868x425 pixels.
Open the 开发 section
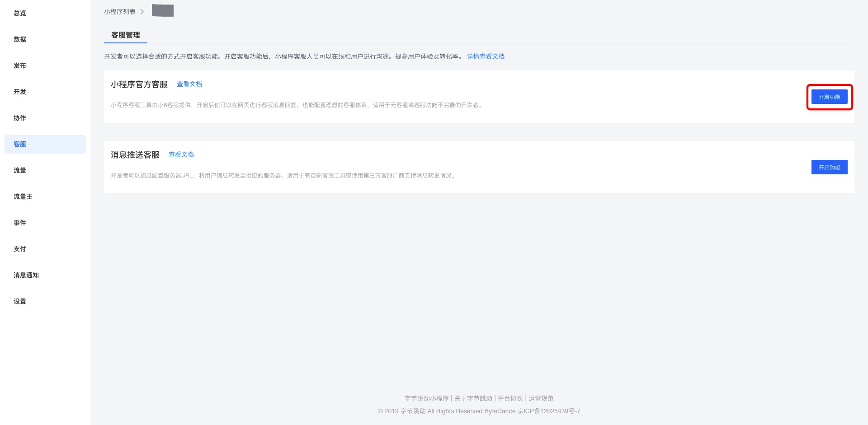point(20,92)
